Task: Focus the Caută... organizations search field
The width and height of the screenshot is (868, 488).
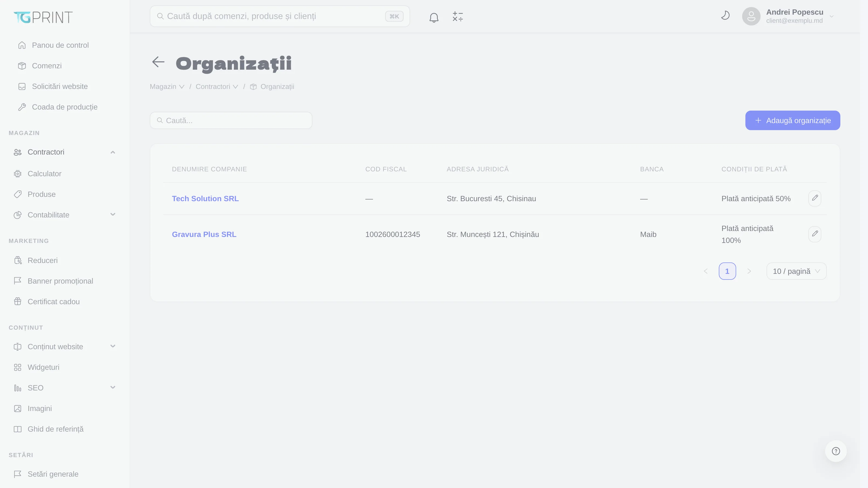Action: tap(231, 120)
